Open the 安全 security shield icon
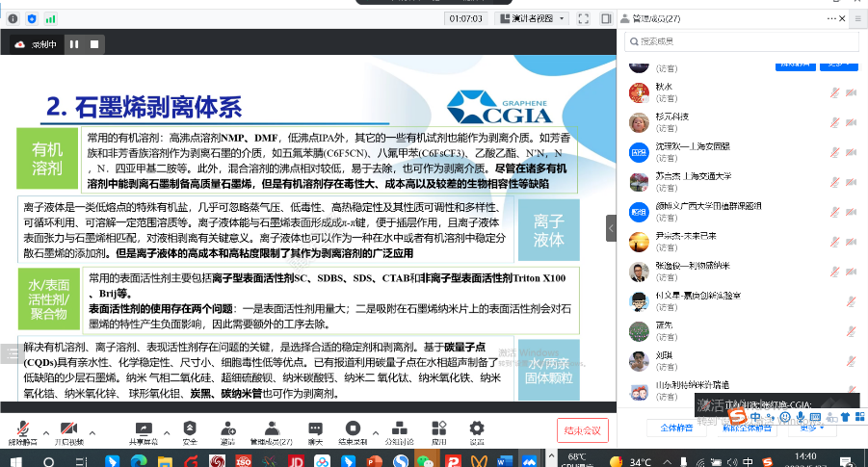Screen dimensions: 868x467 190,432
